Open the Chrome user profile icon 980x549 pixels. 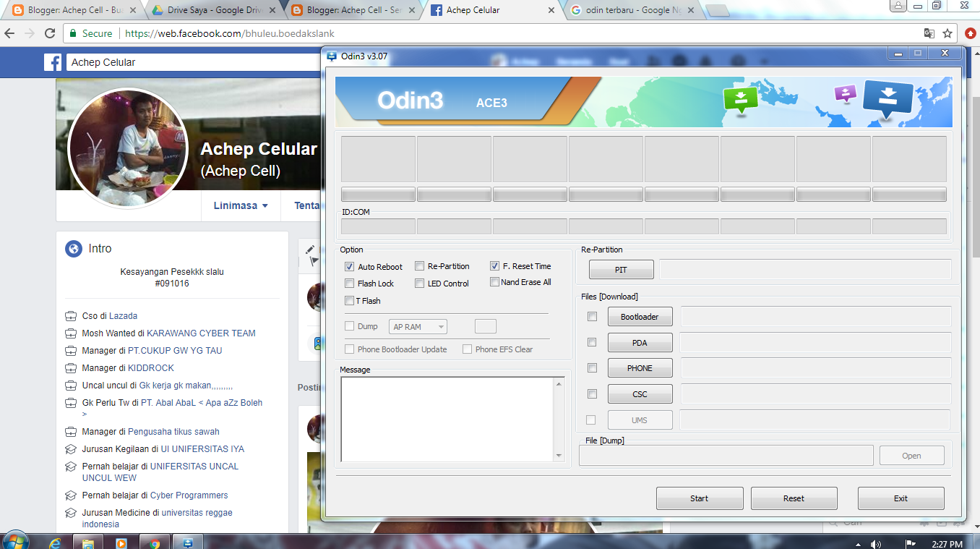click(x=898, y=5)
